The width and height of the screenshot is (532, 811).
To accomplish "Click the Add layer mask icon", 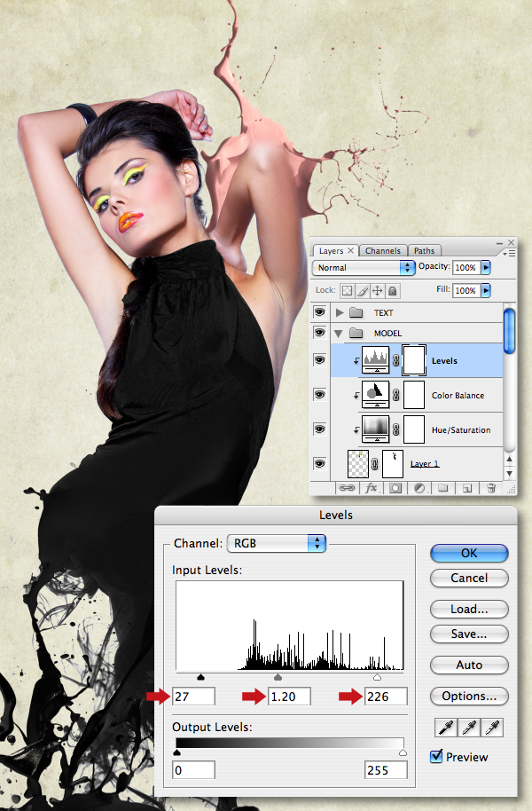I will [x=395, y=488].
